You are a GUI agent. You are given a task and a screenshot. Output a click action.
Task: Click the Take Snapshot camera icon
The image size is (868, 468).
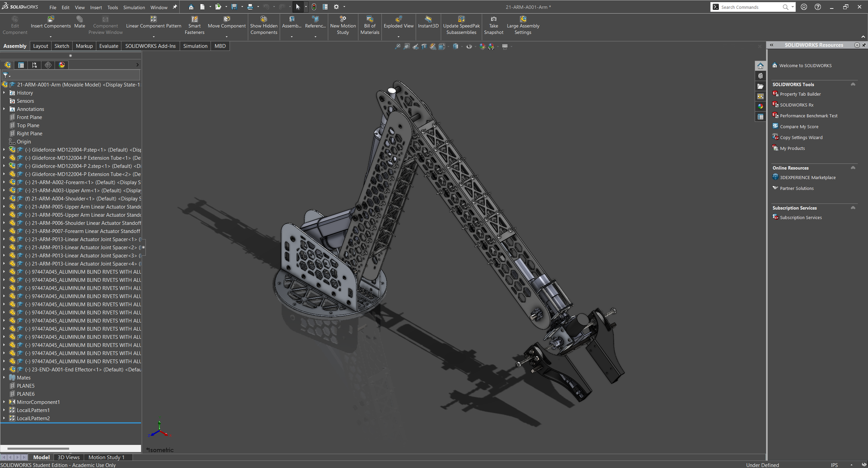494,19
